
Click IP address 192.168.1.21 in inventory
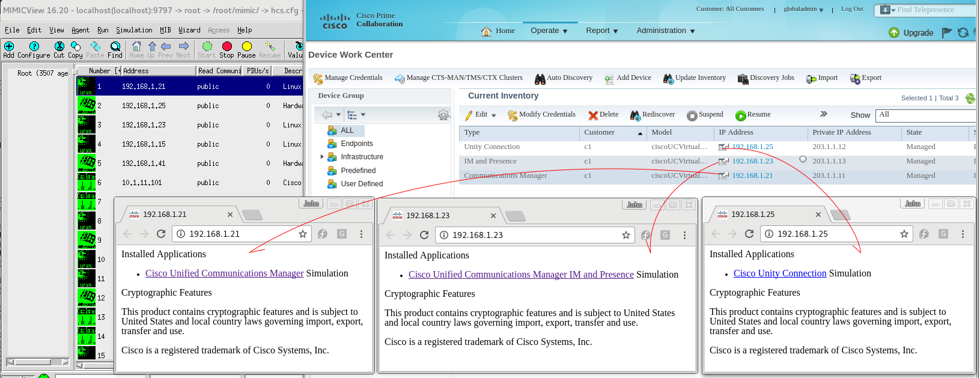click(752, 175)
